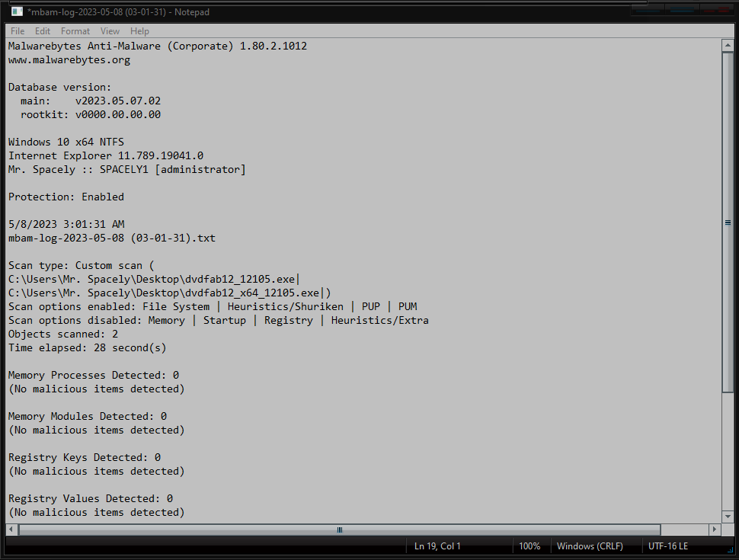
Task: Click the vertical scrollbar thumb
Action: pos(728,222)
